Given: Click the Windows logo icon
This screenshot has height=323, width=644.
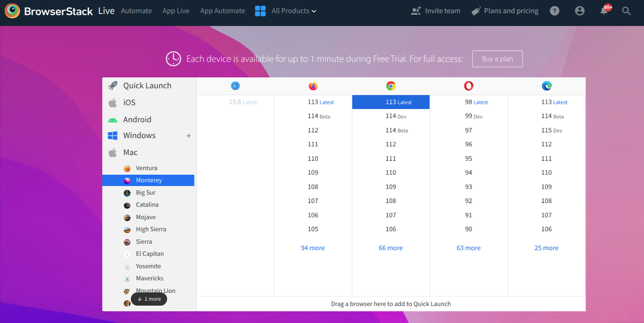Looking at the screenshot, I should click(113, 136).
